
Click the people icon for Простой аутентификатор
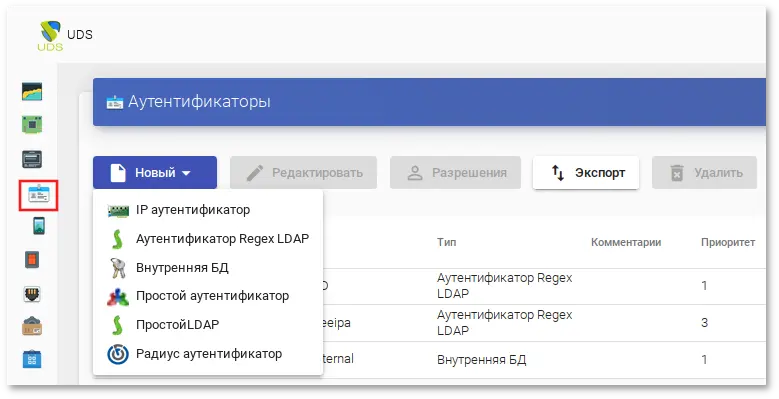point(118,297)
